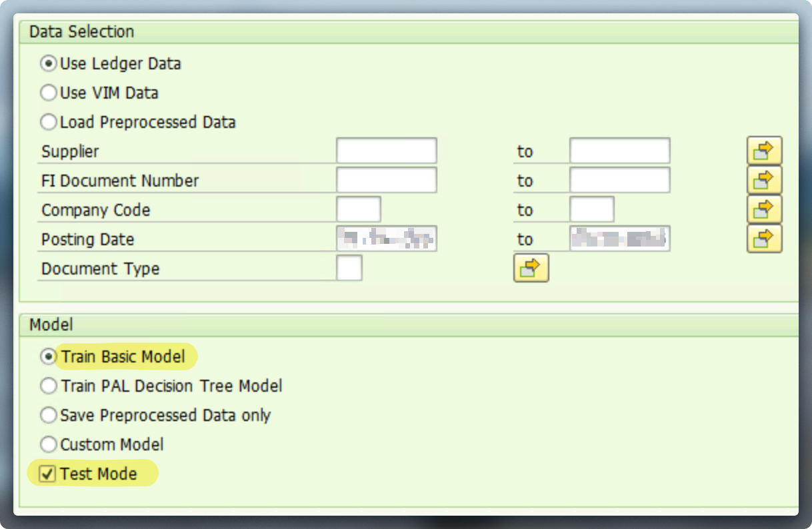Click the Posting Date from field
This screenshot has height=529, width=812.
387,239
